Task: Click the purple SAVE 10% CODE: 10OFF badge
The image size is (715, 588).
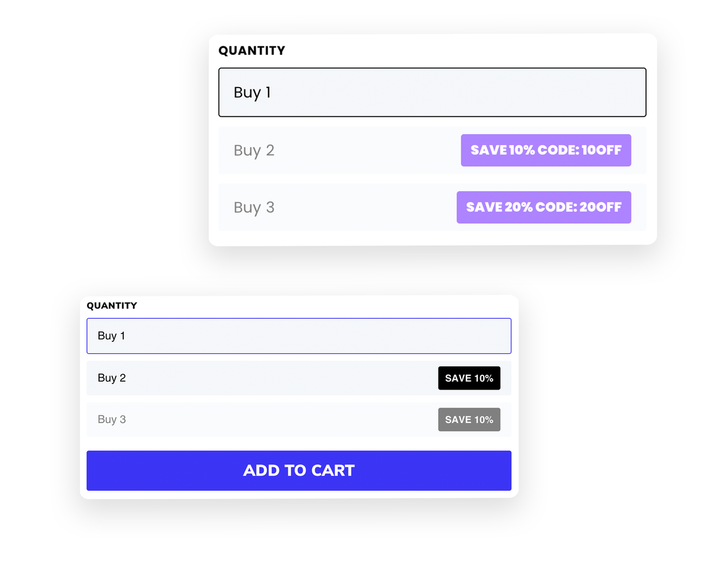Action: [546, 150]
